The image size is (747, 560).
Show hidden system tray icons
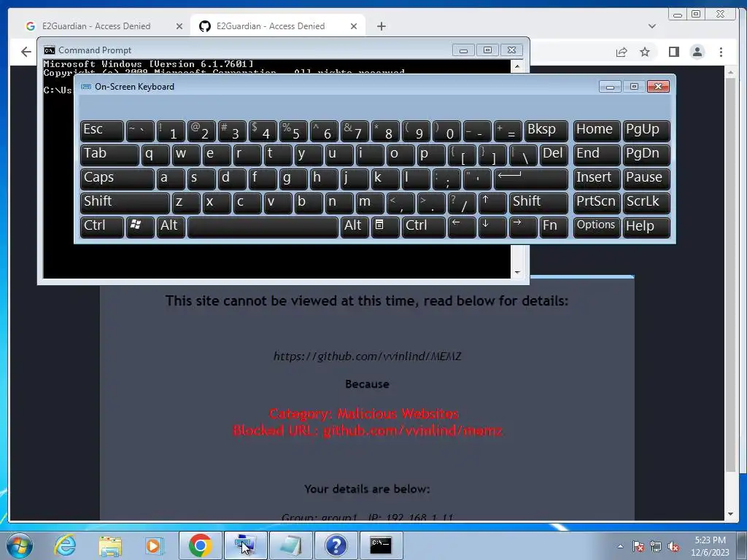tap(620, 546)
